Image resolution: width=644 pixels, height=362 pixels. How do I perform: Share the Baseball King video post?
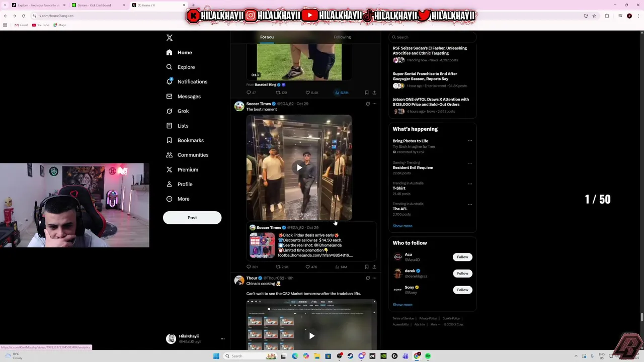coord(374,93)
